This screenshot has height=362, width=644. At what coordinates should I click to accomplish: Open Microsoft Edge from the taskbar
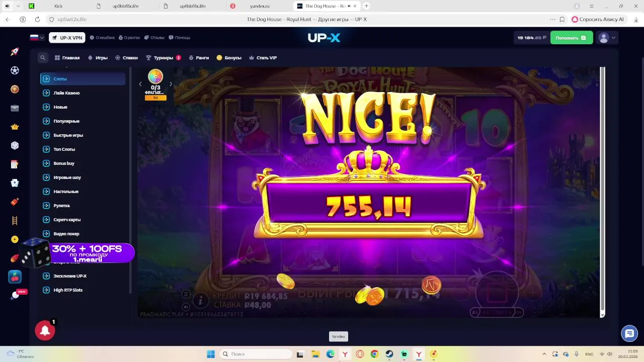click(330, 354)
